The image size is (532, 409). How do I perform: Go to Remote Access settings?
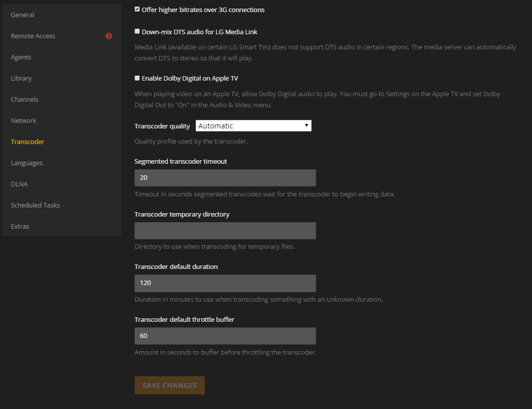point(33,36)
